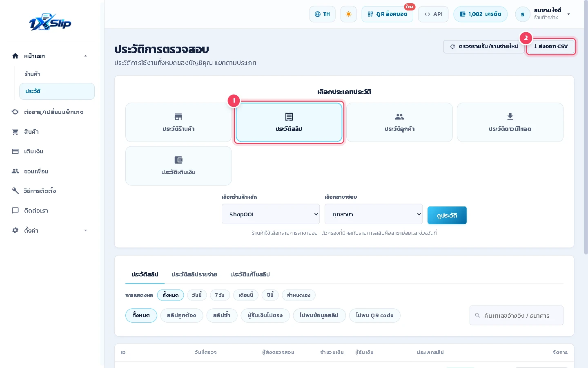Choose the ประวัติสลิป receipt icon card
Viewport: 588px width, 368px height.
pyautogui.click(x=289, y=122)
